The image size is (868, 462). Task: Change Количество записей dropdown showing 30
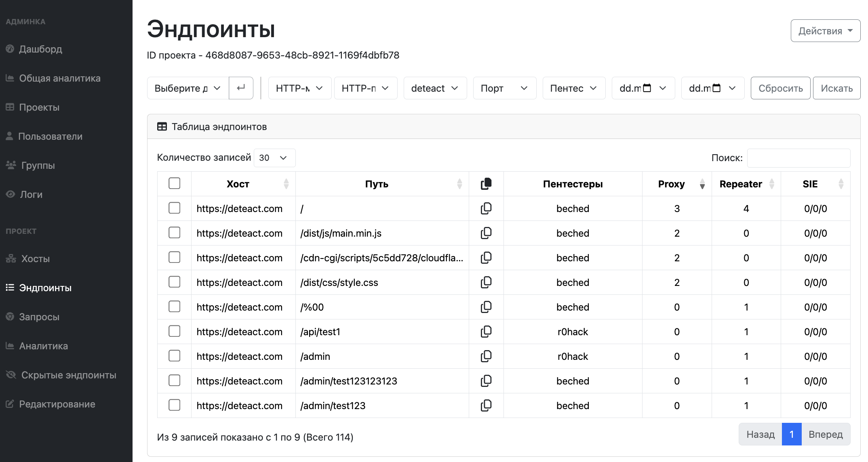click(x=274, y=158)
